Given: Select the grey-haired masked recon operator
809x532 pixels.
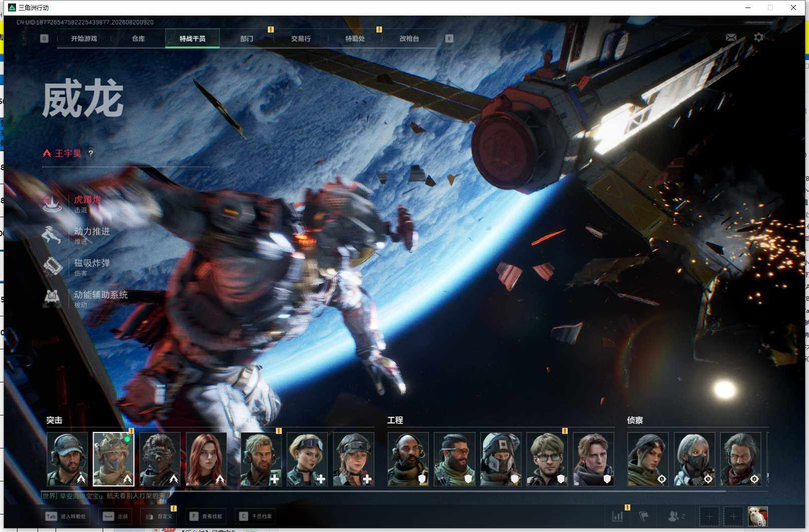Looking at the screenshot, I should (694, 459).
